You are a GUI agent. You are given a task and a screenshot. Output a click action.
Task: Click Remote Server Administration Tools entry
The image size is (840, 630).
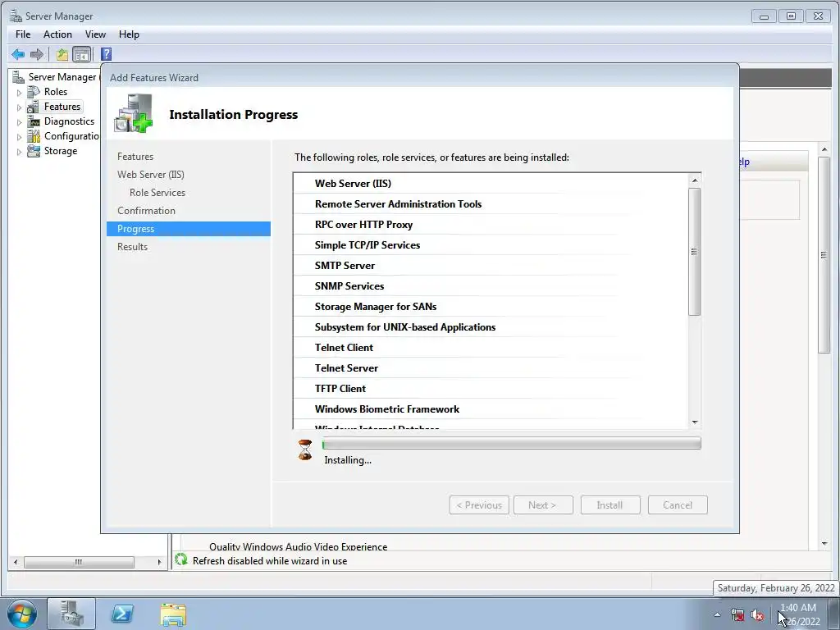398,204
